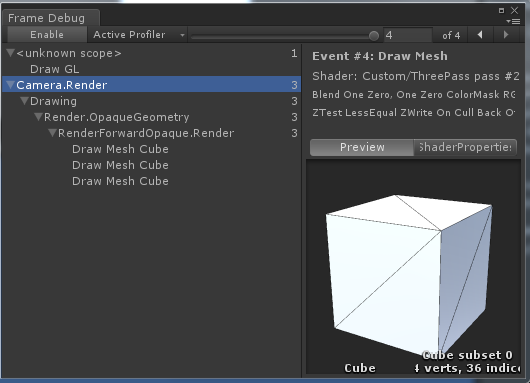530x383 pixels.
Task: Open the window options menu icon
Action: (x=514, y=22)
